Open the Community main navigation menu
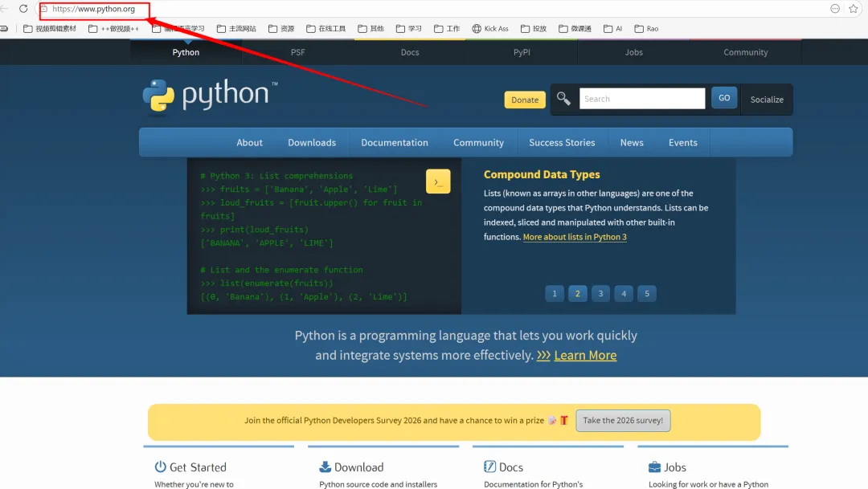 point(478,143)
